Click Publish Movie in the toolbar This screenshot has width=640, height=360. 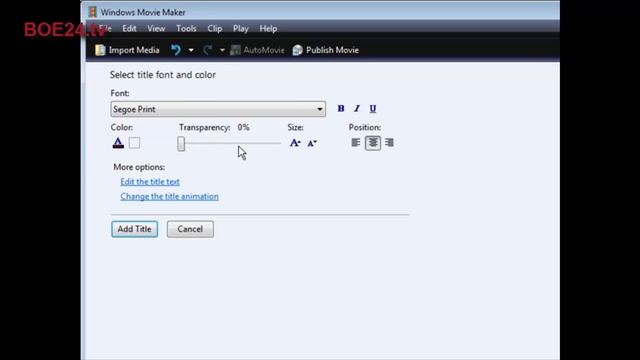326,50
